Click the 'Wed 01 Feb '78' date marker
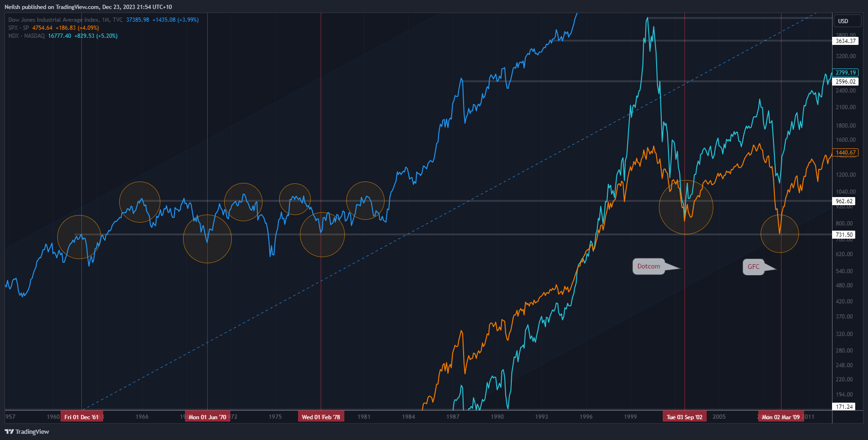Viewport: 868px width, 440px height. 321,417
